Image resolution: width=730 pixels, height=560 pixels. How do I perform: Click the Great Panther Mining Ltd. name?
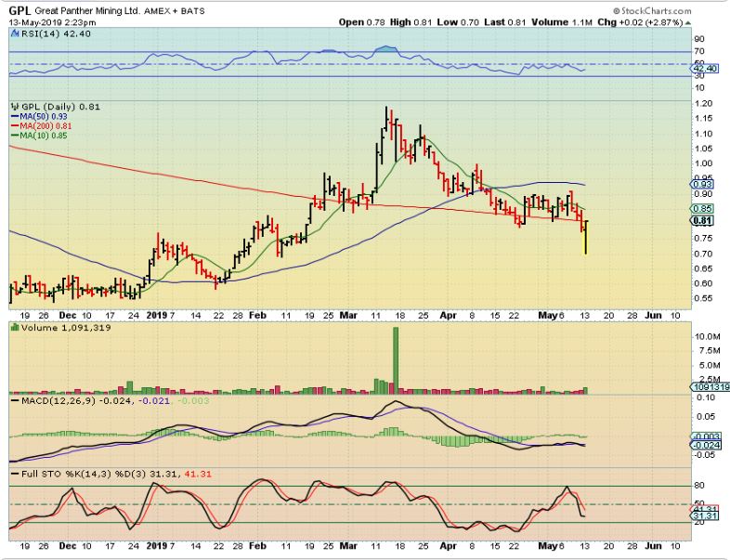[x=87, y=11]
